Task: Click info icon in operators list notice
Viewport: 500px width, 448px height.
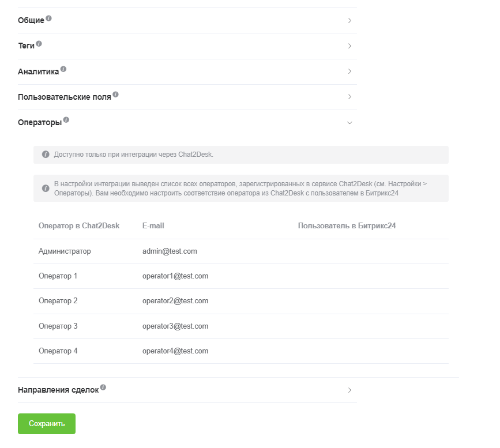Action: 46,189
